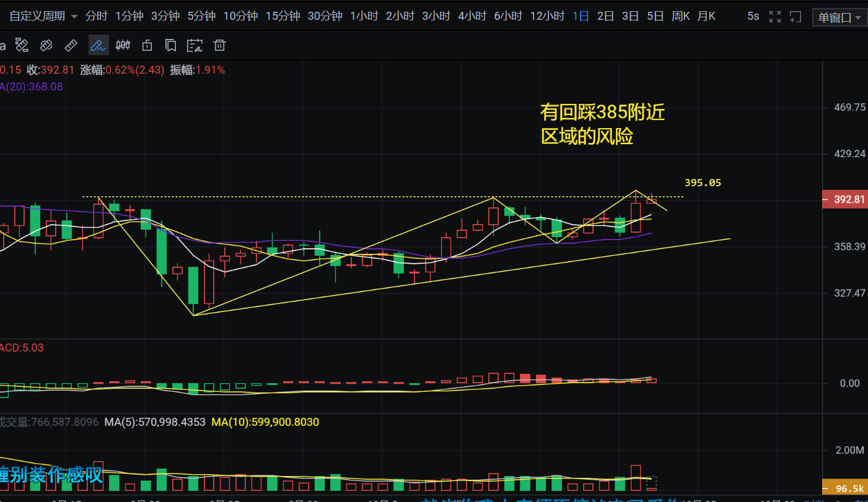The height and width of the screenshot is (502, 868).
Task: Click the dashed-box annotation icon
Action: coord(195,45)
